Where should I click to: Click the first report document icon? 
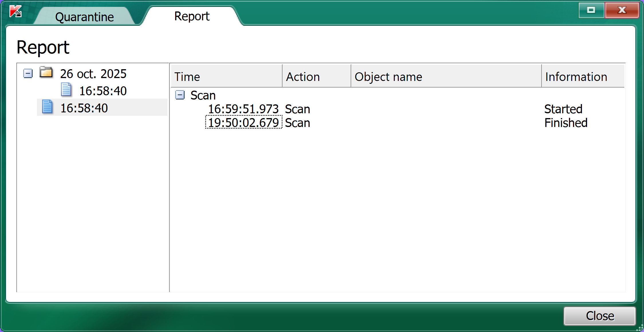pyautogui.click(x=66, y=90)
